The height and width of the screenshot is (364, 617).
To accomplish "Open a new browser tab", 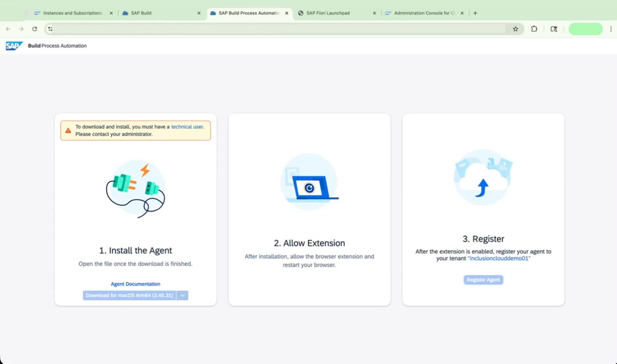I will (x=475, y=13).
